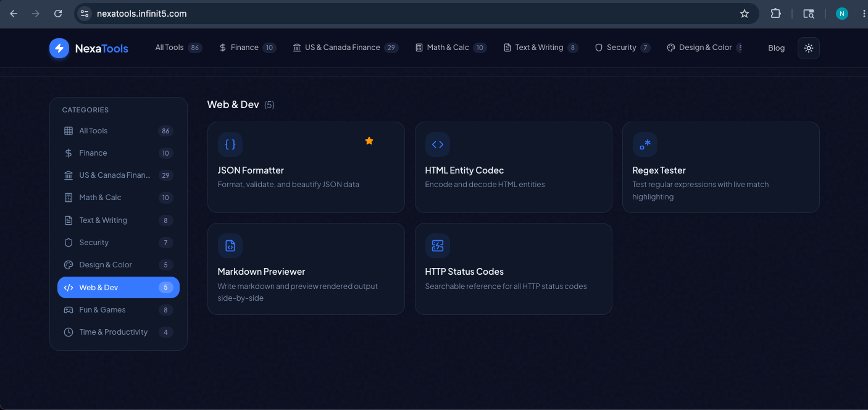Open the HTTP Status Codes tool title

point(464,272)
